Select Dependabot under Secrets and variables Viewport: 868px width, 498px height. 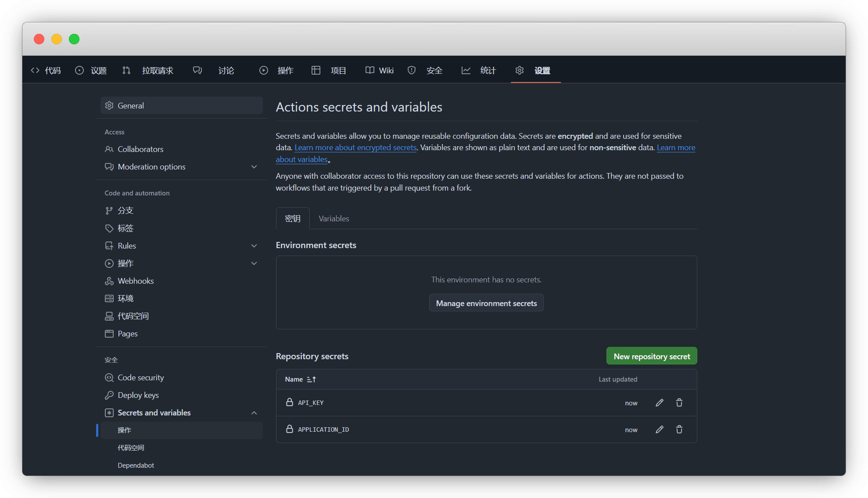pyautogui.click(x=136, y=466)
